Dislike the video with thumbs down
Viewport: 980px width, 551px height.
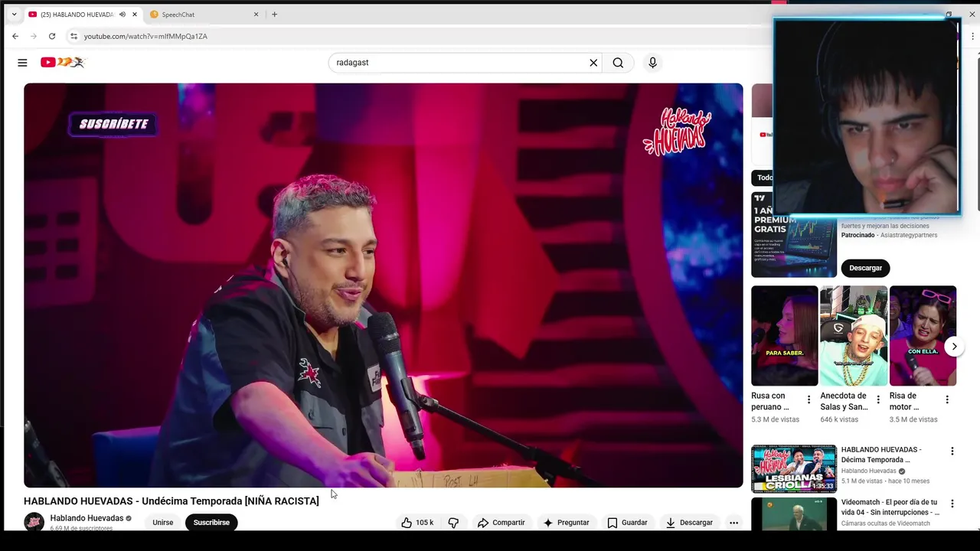[x=453, y=523]
